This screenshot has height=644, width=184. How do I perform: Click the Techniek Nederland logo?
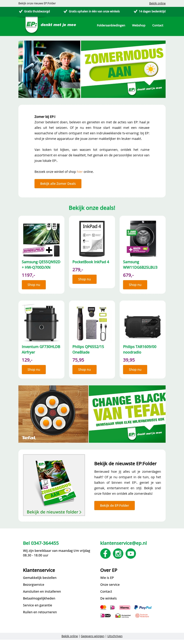coord(142,616)
